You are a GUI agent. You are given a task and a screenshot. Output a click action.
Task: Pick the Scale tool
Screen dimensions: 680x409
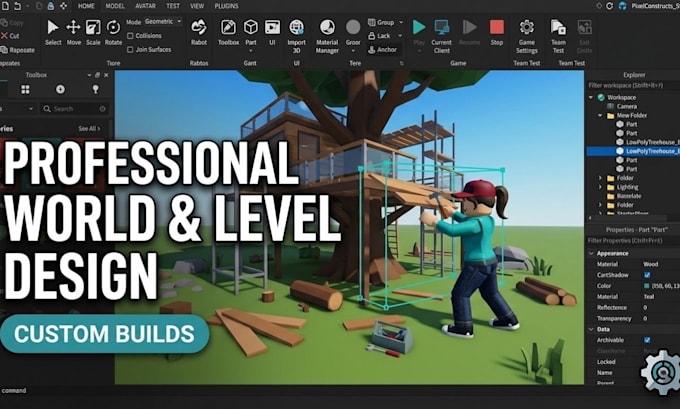click(x=93, y=32)
